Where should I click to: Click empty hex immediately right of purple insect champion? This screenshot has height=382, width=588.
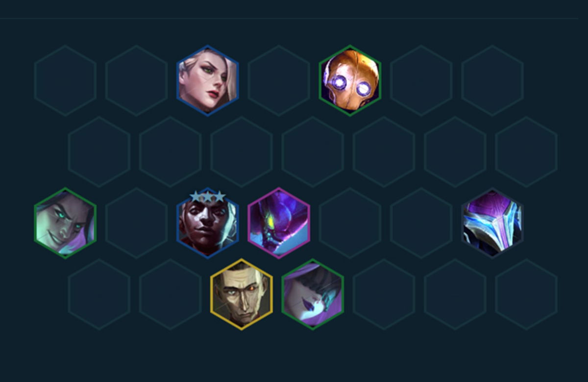point(350,223)
